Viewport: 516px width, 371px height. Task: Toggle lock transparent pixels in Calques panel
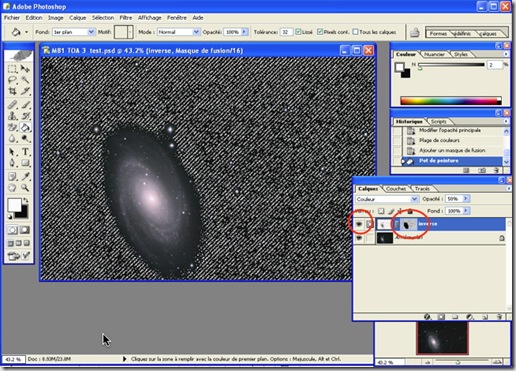point(381,211)
